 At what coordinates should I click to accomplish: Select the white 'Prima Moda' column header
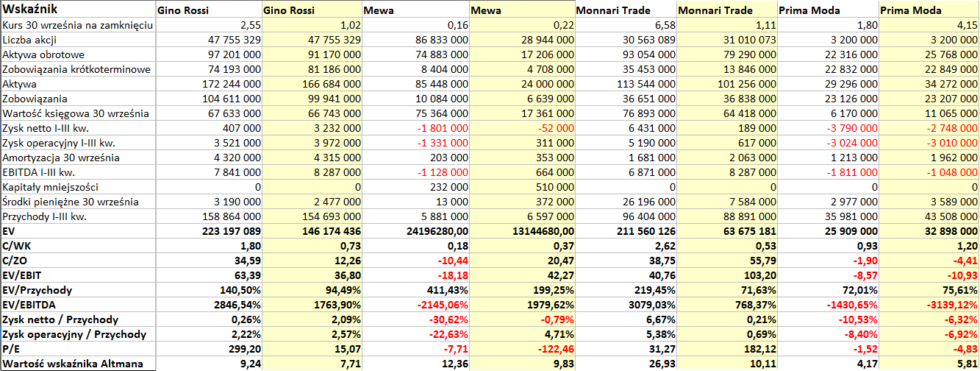click(829, 10)
